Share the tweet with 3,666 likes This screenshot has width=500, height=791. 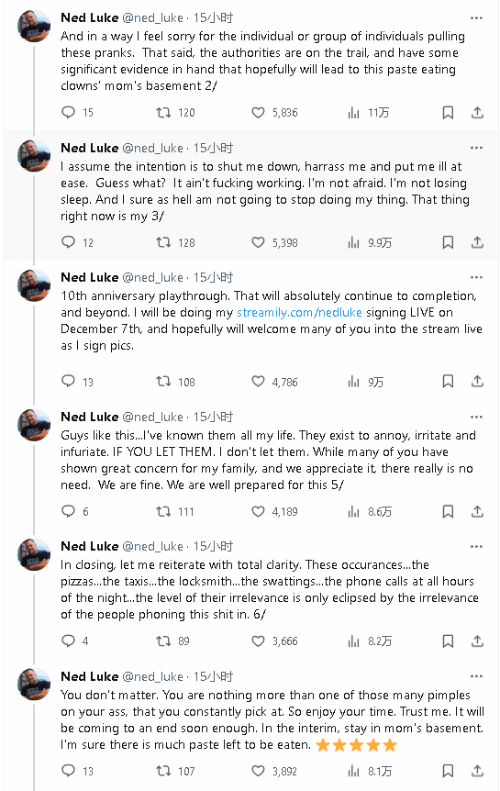click(x=477, y=641)
